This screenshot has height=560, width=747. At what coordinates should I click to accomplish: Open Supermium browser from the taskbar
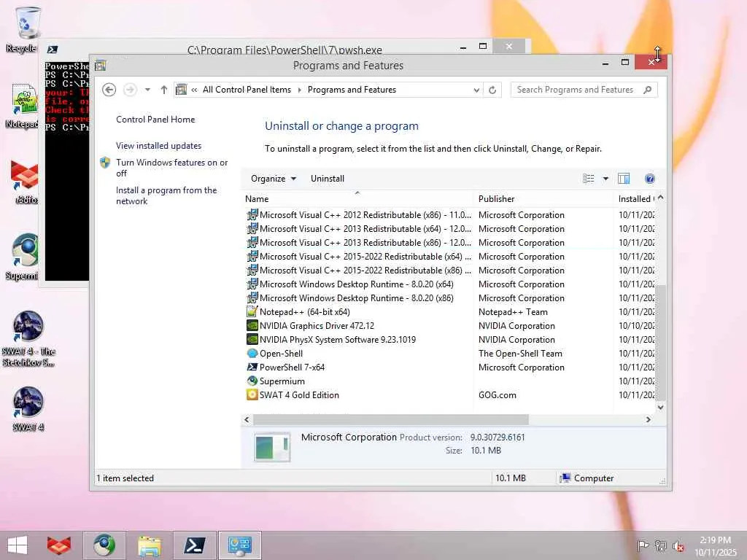[104, 545]
